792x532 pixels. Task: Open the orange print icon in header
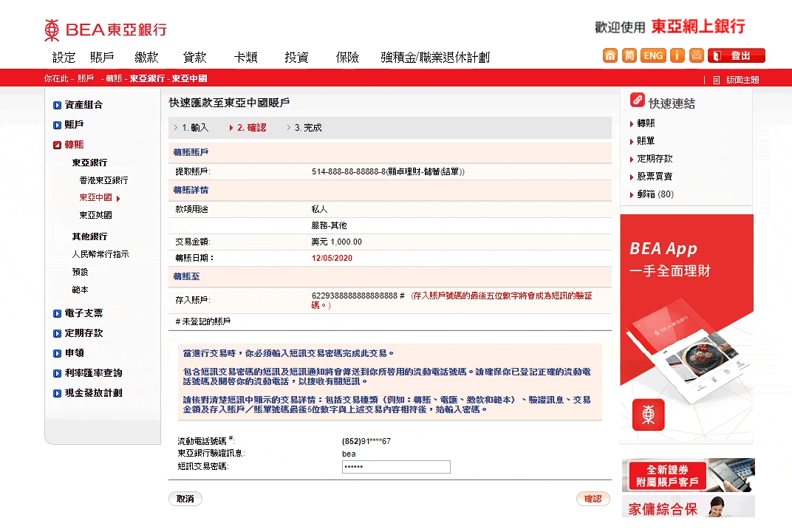click(697, 55)
